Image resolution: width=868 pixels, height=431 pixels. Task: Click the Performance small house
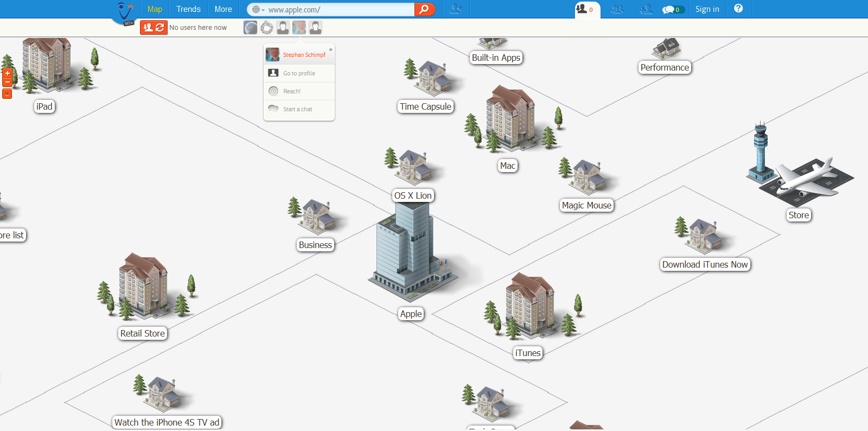tap(667, 48)
